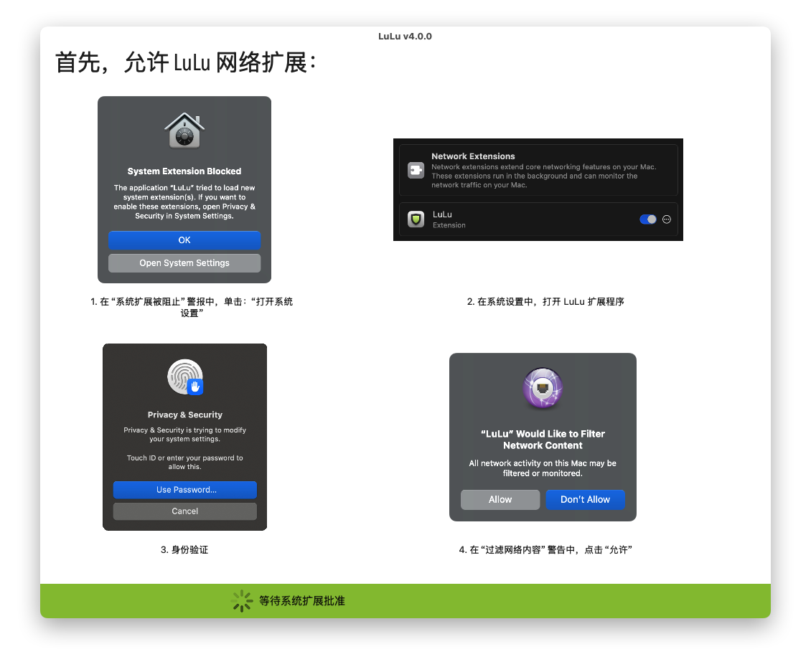Viewport: 811px width, 672px height.
Task: Toggle the LuLu Extension switch
Action: point(647,219)
